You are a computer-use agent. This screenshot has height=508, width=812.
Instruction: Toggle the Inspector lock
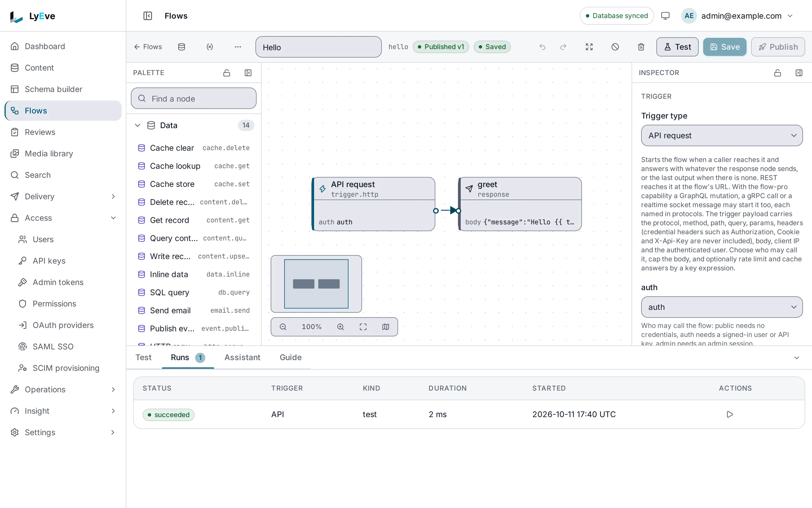click(x=777, y=73)
